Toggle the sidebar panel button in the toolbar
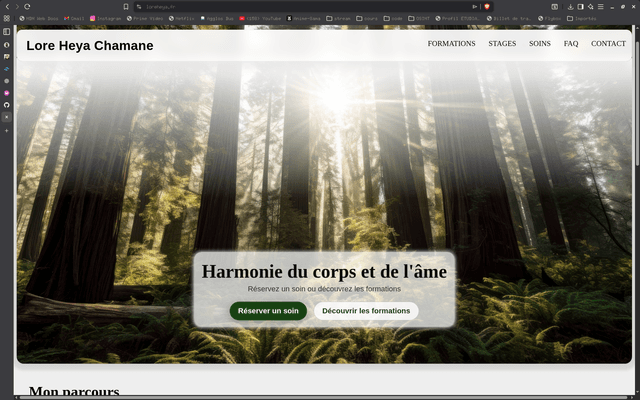640x400 pixels. (x=581, y=6)
